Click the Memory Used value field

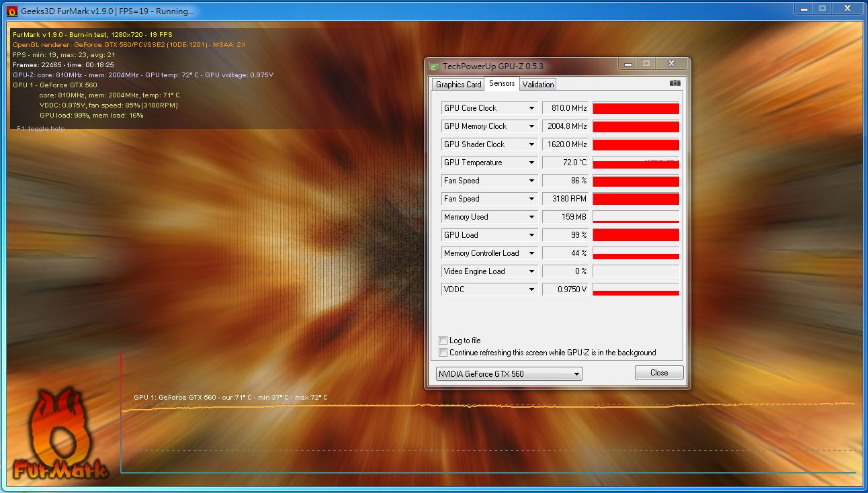pyautogui.click(x=565, y=217)
